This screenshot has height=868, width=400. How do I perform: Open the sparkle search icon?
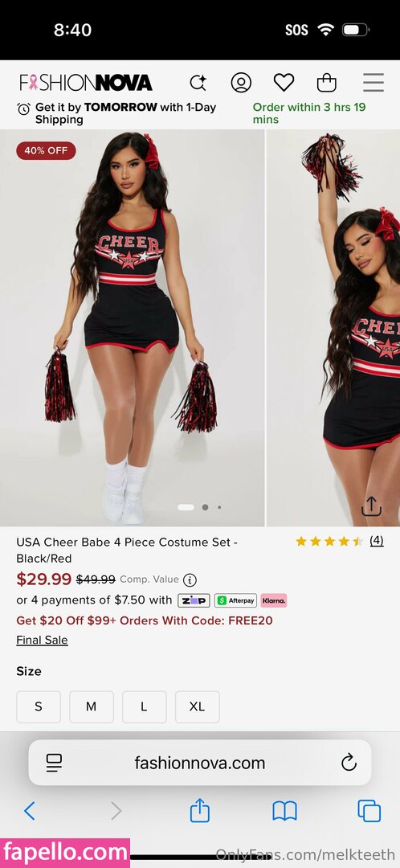(198, 83)
